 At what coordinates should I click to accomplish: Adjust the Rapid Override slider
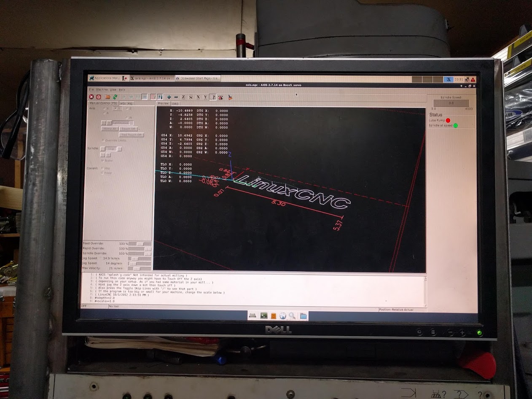[x=140, y=249]
